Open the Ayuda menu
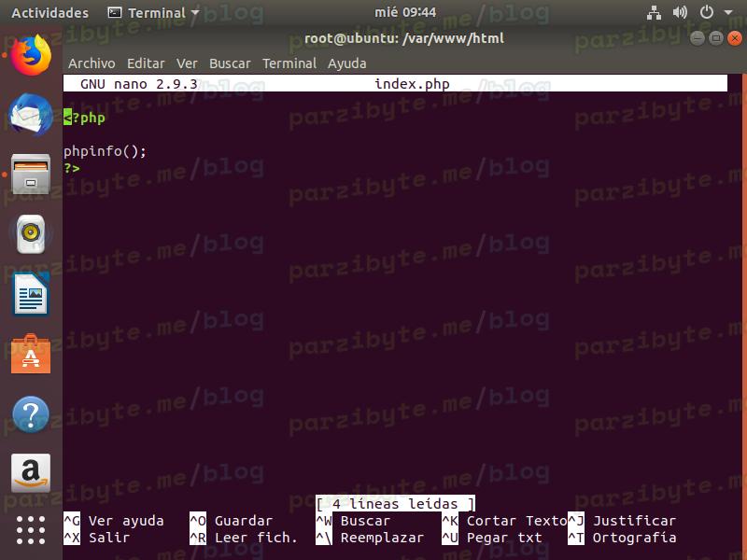The width and height of the screenshot is (747, 560). (x=347, y=63)
